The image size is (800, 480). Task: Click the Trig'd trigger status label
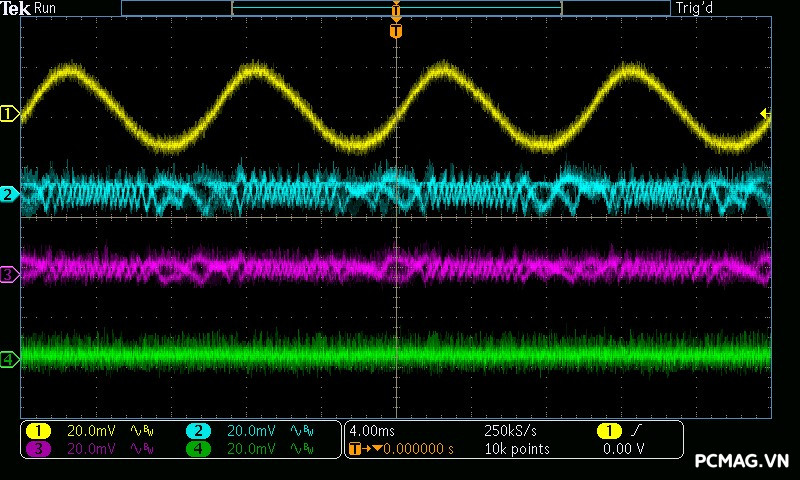pyautogui.click(x=695, y=8)
